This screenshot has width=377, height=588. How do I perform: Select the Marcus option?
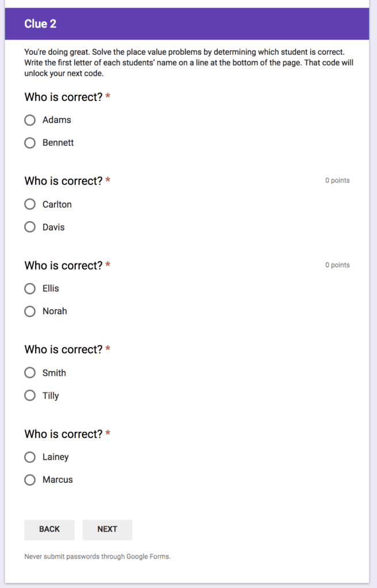[30, 480]
